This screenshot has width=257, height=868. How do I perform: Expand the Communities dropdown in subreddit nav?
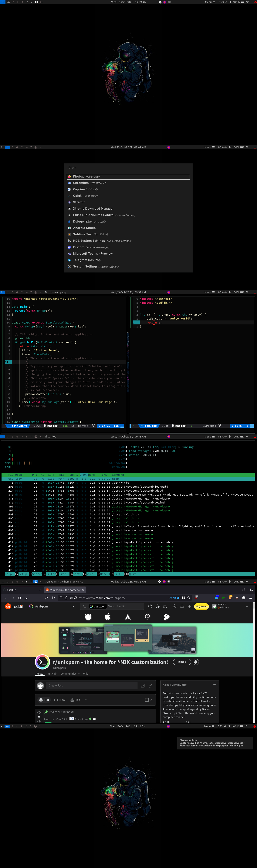click(70, 674)
